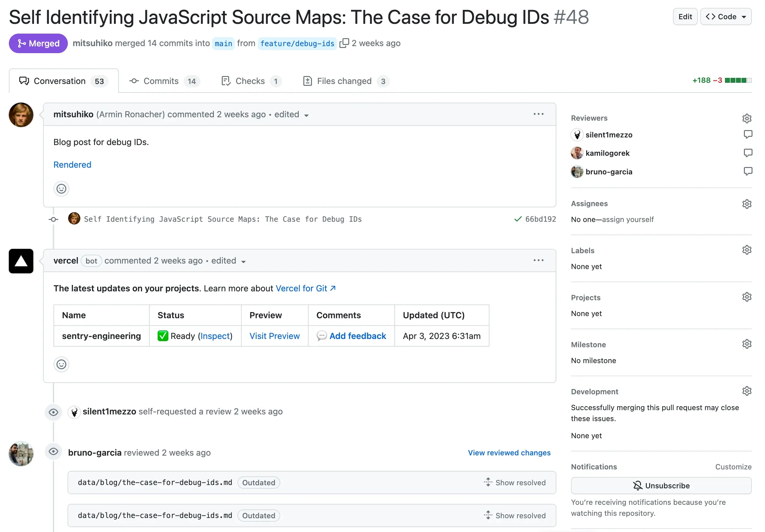This screenshot has width=765, height=532.
Task: Click the green check status next to 66bd192
Action: pyautogui.click(x=518, y=219)
